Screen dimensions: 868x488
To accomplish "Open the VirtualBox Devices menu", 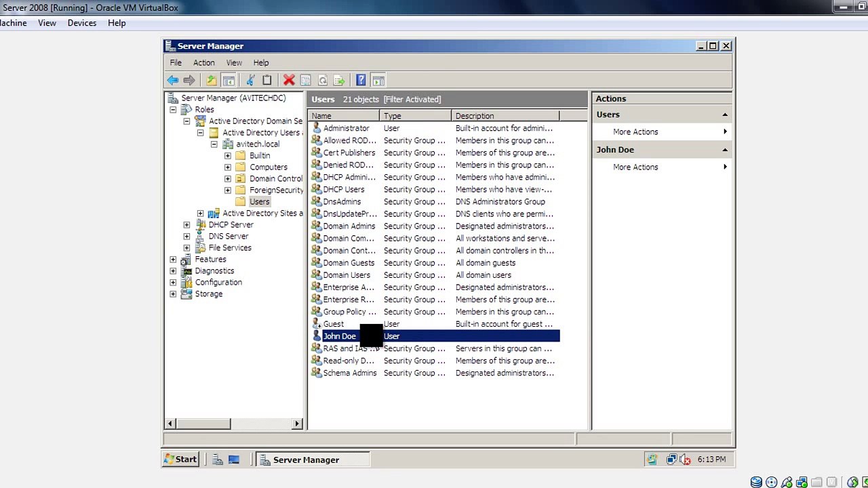I will click(82, 23).
